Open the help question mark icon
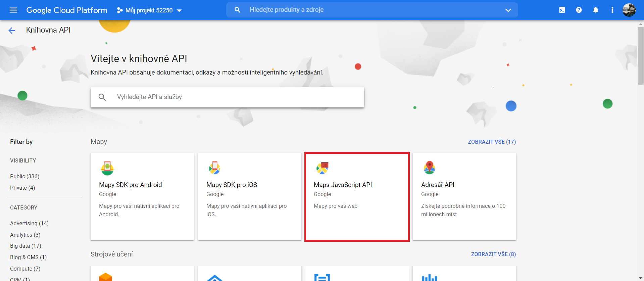 579,10
